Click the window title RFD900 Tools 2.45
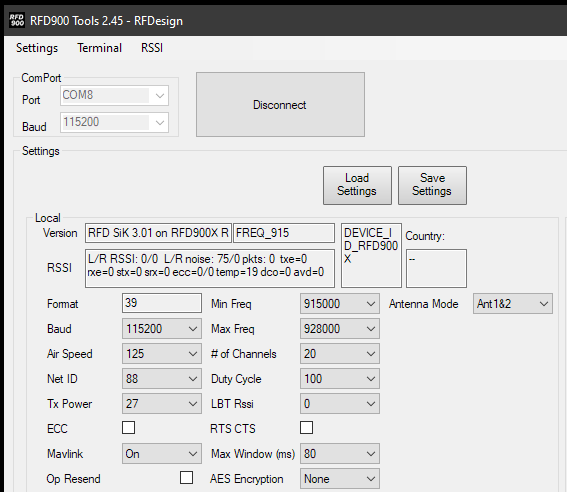The height and width of the screenshot is (492, 567). point(106,21)
